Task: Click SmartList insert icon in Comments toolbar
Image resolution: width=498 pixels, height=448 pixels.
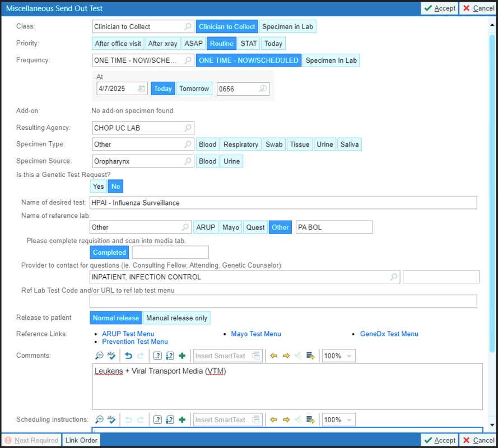Action: pyautogui.click(x=310, y=356)
